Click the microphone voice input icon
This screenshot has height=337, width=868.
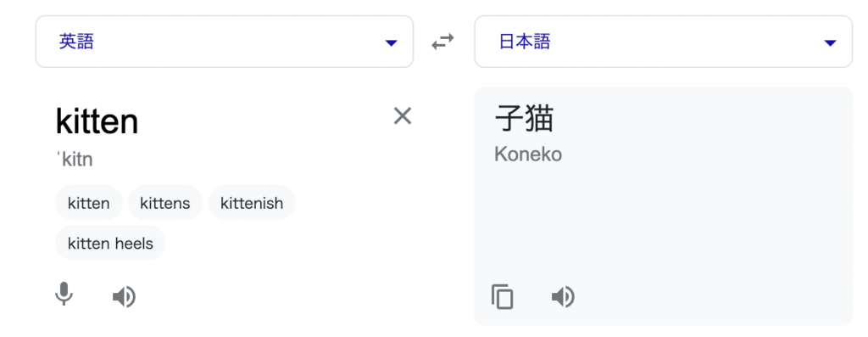64,295
